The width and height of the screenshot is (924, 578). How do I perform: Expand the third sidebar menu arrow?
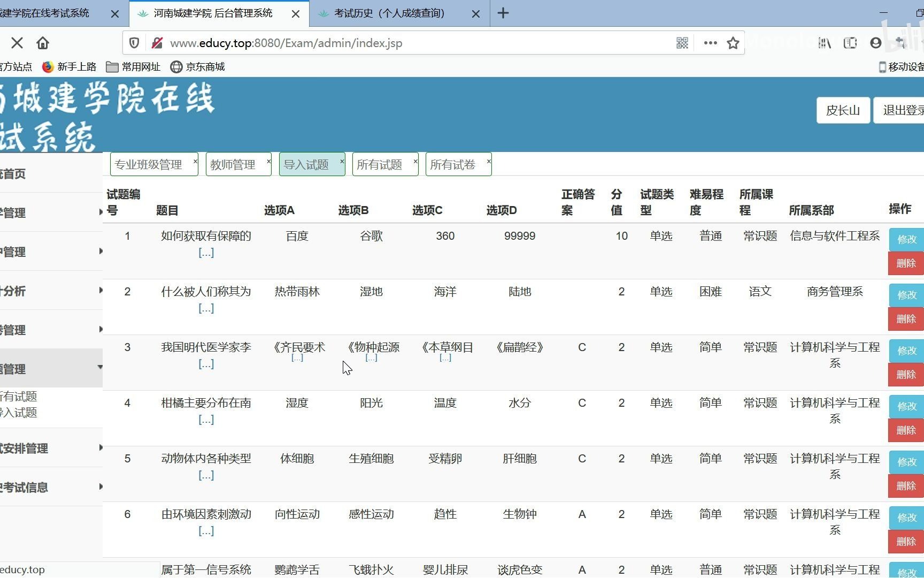(x=101, y=251)
